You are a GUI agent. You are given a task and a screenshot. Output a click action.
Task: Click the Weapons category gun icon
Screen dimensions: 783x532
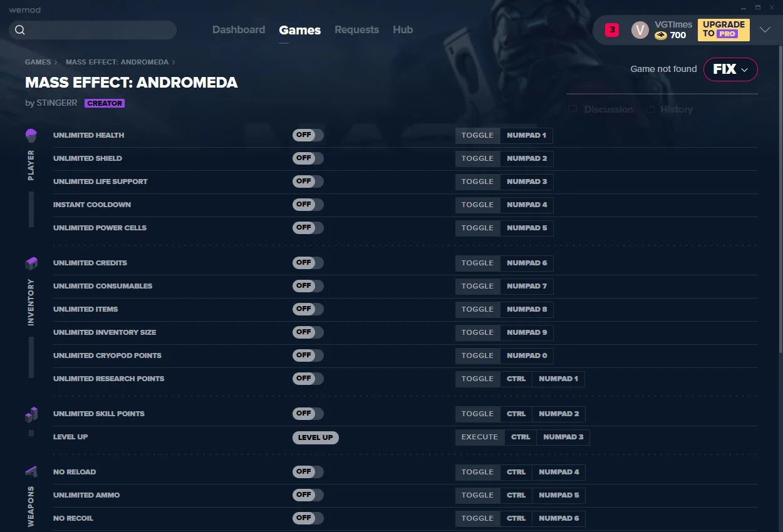tap(31, 472)
